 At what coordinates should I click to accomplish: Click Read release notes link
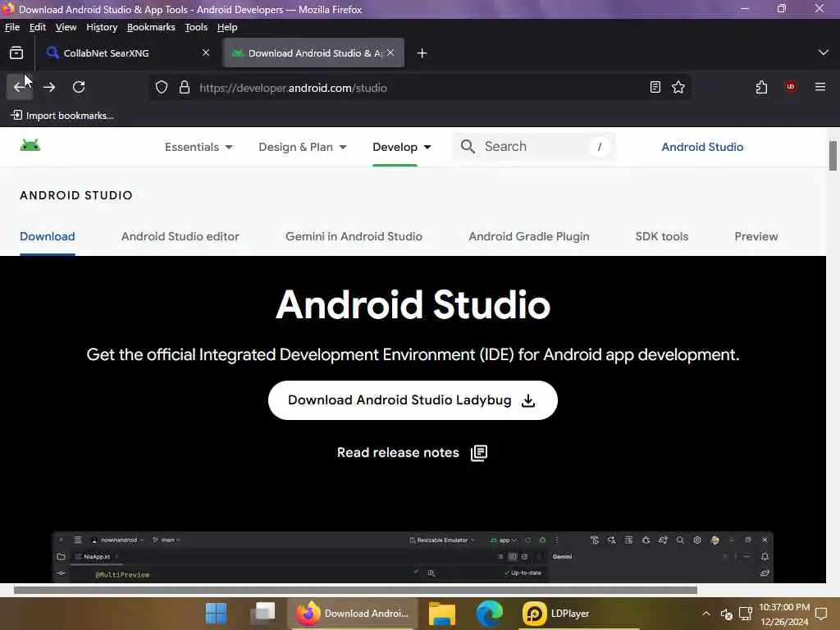(x=412, y=453)
